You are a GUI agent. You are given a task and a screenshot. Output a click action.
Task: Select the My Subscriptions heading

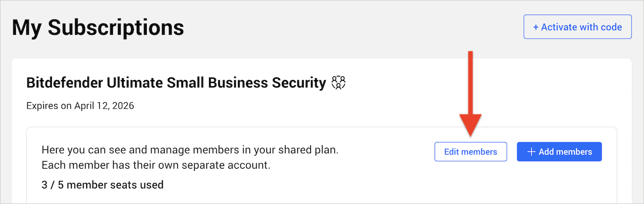click(x=98, y=27)
